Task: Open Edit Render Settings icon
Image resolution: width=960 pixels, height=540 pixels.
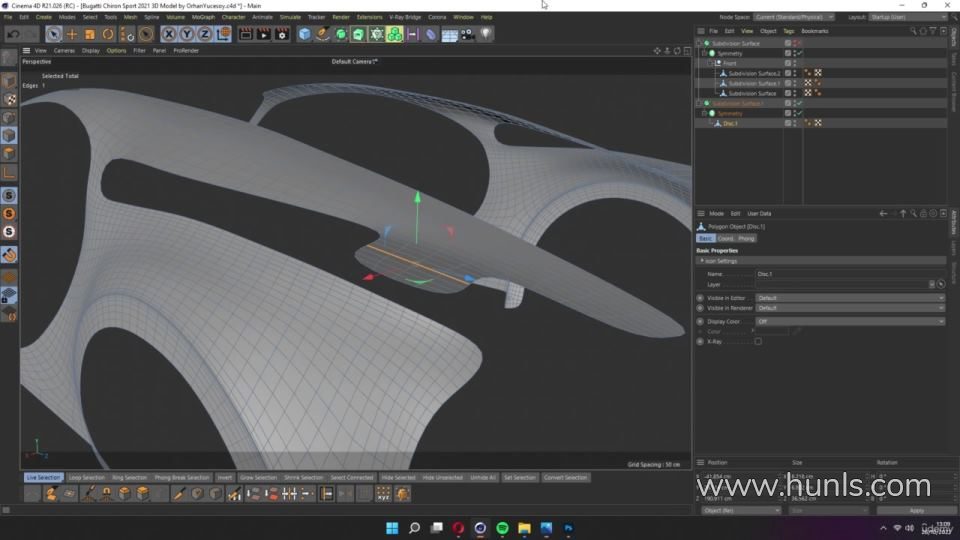Action: [x=282, y=34]
